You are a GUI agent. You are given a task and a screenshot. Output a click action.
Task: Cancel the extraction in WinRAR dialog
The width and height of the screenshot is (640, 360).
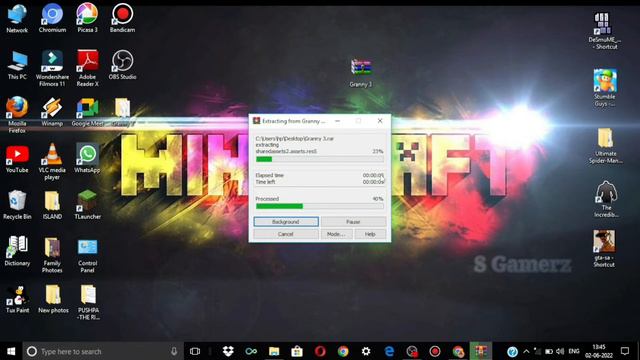click(x=286, y=234)
